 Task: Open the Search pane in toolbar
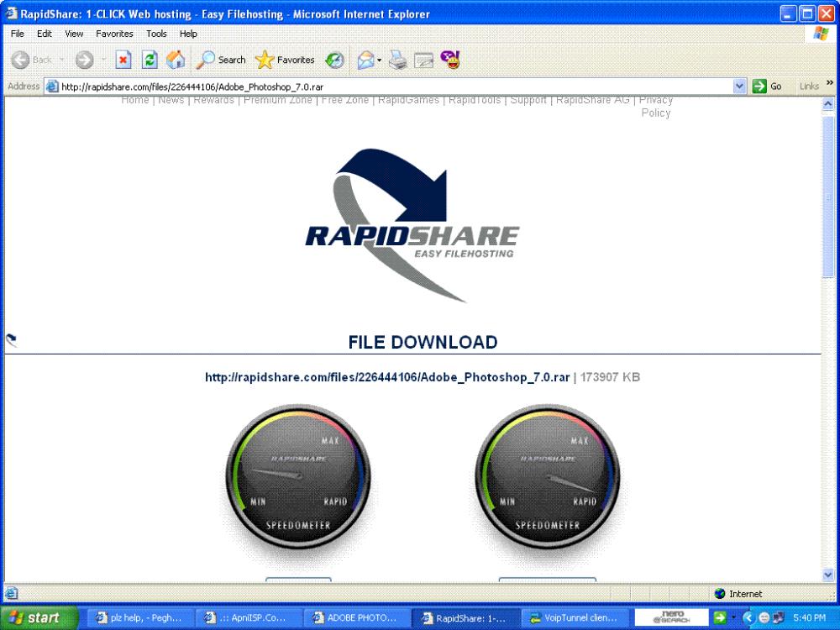click(222, 60)
